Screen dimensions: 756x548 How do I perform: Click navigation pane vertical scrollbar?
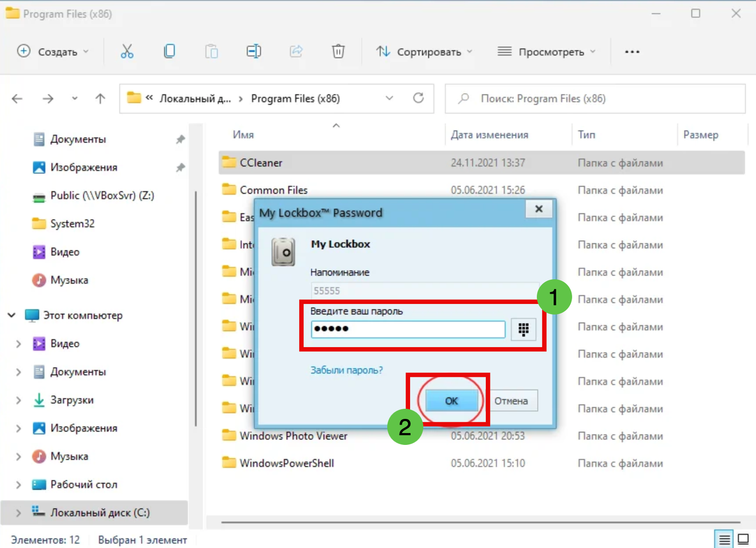[196, 308]
